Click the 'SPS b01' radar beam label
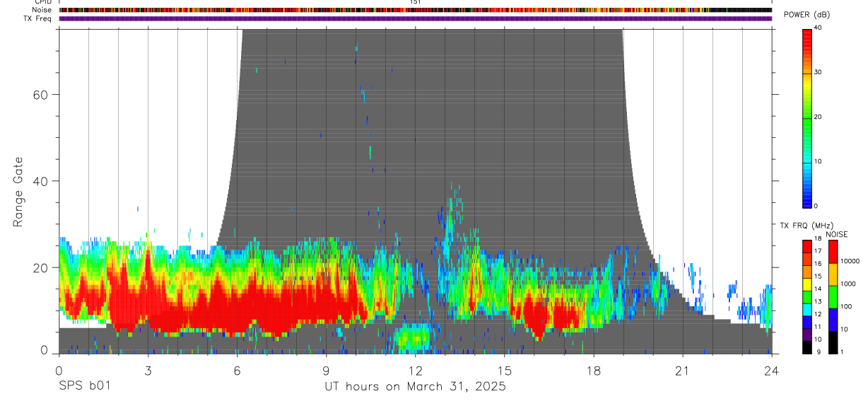 click(84, 386)
